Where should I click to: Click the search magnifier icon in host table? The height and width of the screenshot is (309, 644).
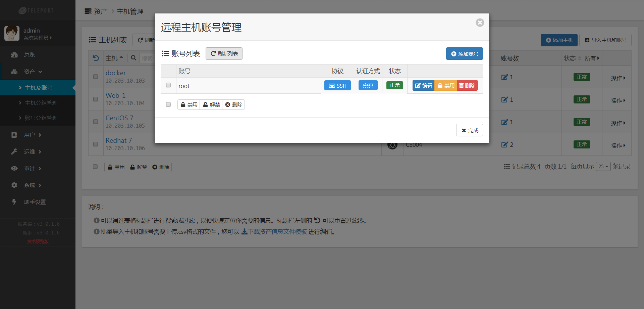click(x=133, y=58)
